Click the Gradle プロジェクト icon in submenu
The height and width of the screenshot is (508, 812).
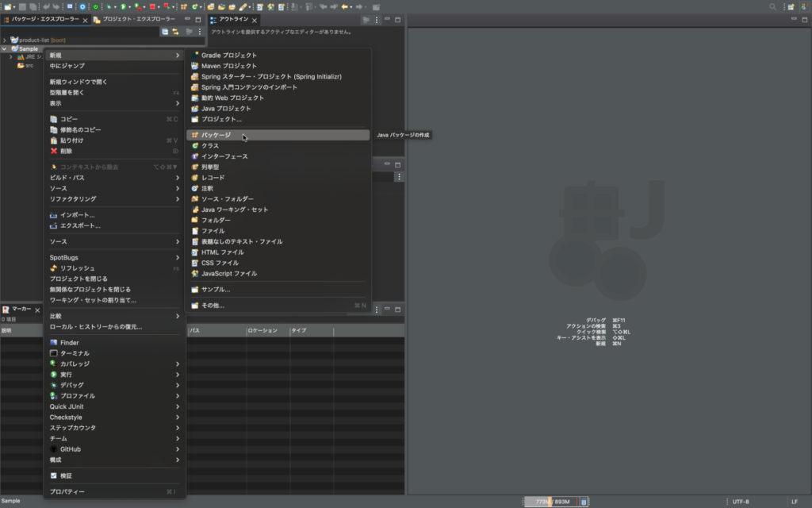click(194, 56)
